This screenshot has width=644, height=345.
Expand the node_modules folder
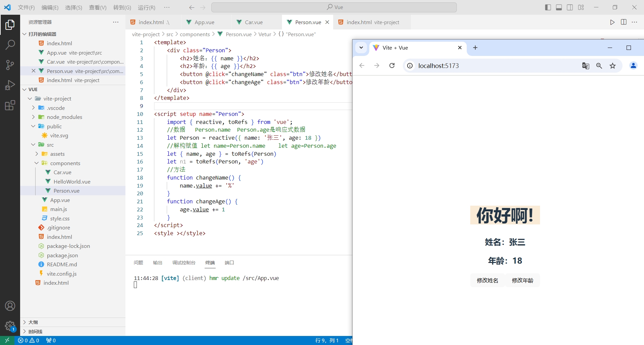(x=33, y=117)
